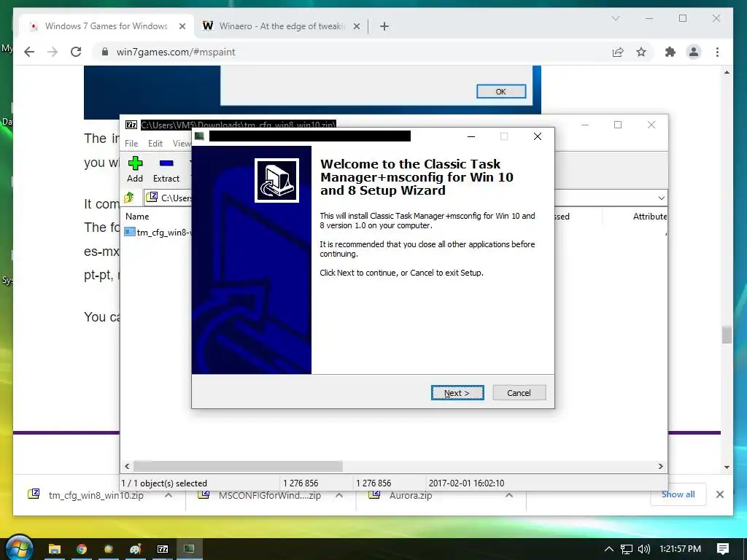Show hidden system tray icons
Viewport: 747px width, 560px height.
pyautogui.click(x=608, y=549)
